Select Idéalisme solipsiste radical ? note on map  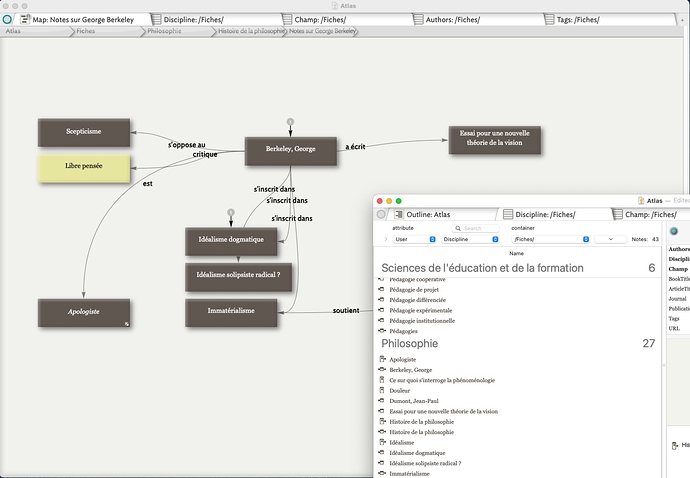click(238, 277)
